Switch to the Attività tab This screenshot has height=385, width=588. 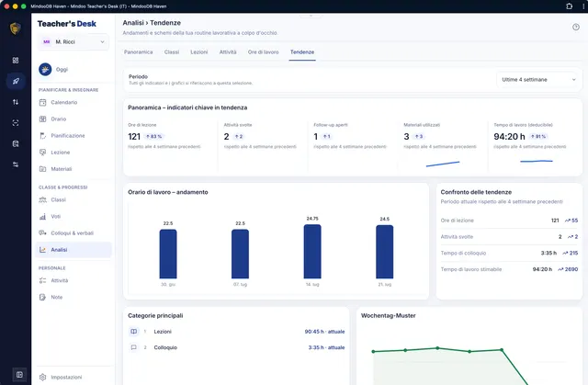pos(228,52)
